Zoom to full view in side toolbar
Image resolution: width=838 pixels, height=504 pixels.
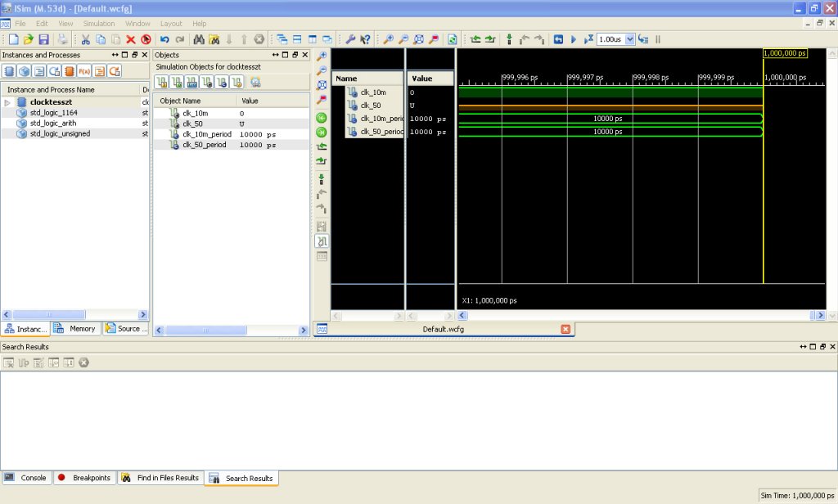coord(322,85)
